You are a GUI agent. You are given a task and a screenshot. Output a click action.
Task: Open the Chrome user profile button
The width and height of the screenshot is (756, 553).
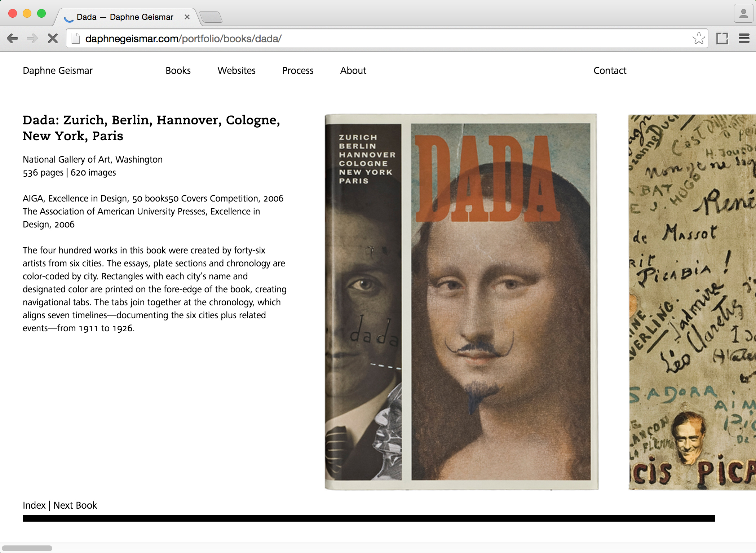(743, 14)
